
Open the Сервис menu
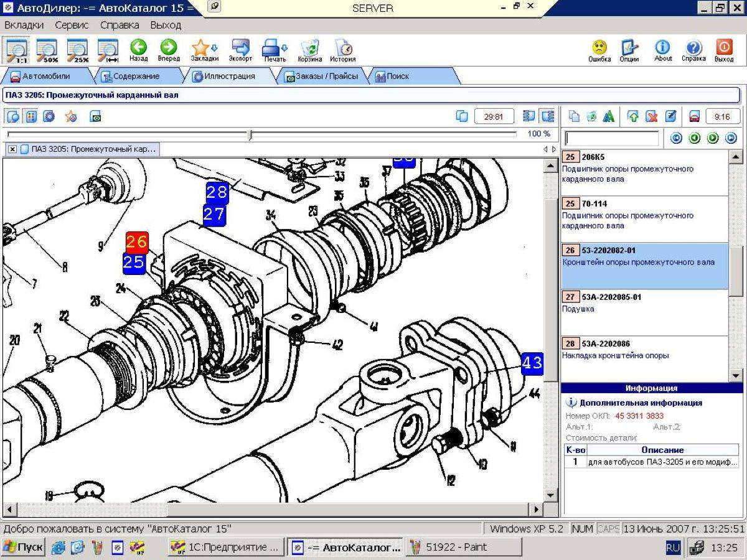72,26
